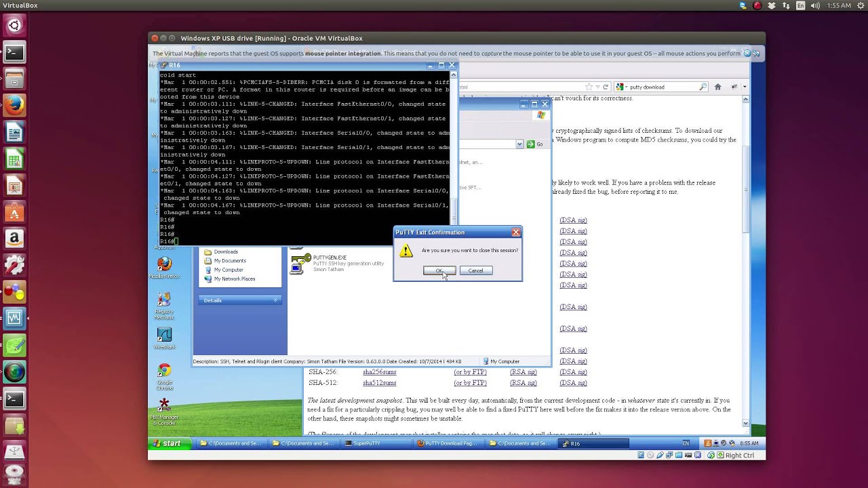Image resolution: width=868 pixels, height=488 pixels.
Task: Open Amazon launcher icon in dock
Action: pyautogui.click(x=14, y=238)
